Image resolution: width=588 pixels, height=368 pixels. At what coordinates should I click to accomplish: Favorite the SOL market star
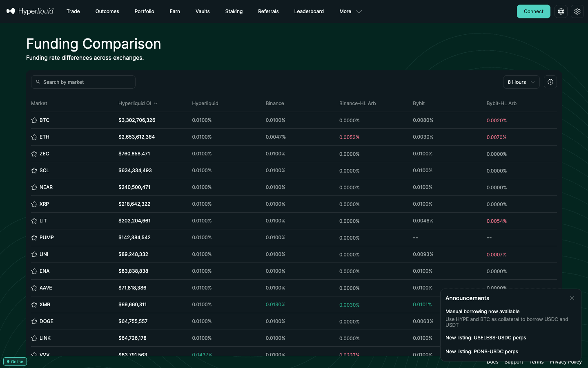34,171
